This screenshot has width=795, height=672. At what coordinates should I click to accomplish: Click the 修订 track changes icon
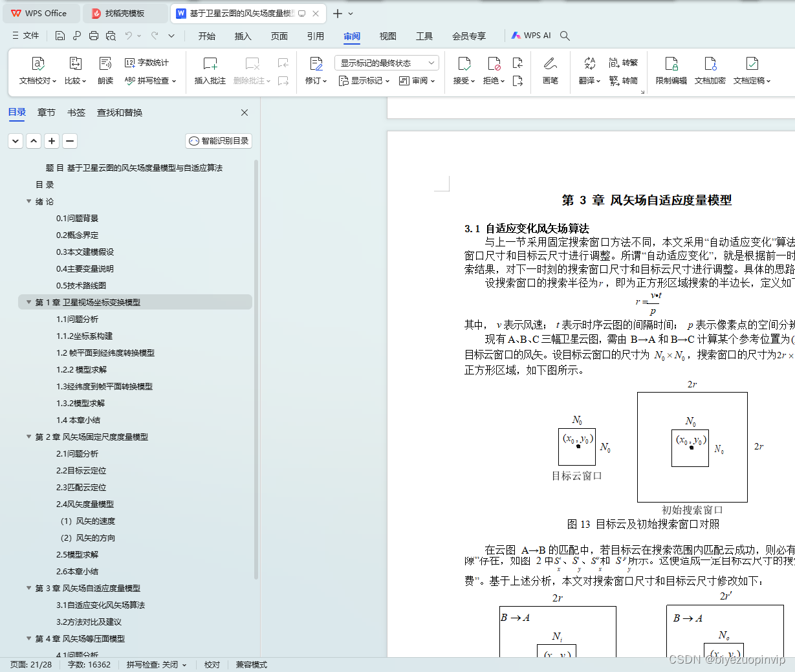pos(316,63)
